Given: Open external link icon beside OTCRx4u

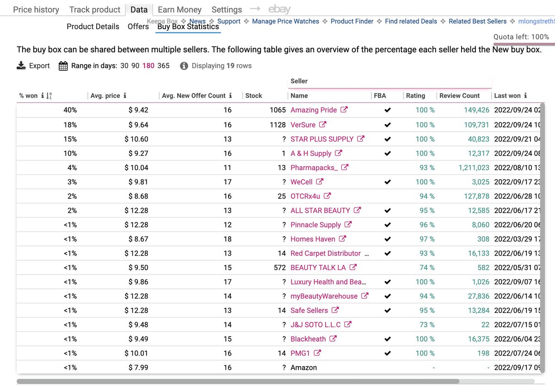Looking at the screenshot, I should tap(327, 196).
